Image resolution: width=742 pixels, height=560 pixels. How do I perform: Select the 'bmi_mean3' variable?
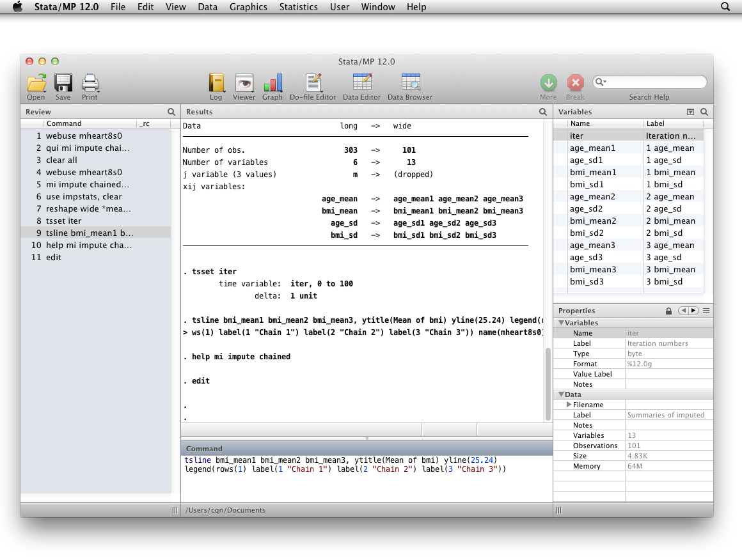[x=628, y=269]
